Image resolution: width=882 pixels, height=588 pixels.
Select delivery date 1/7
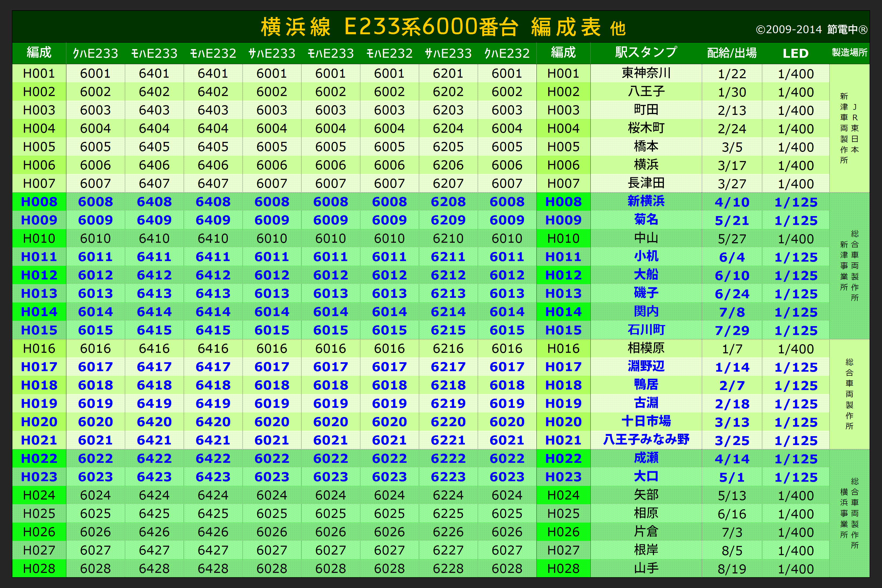[x=731, y=349]
